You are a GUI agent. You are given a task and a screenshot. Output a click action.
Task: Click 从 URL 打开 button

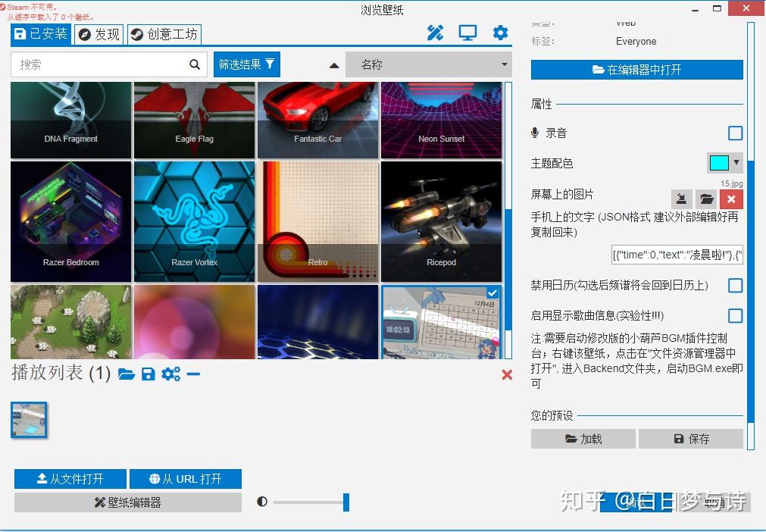186,479
